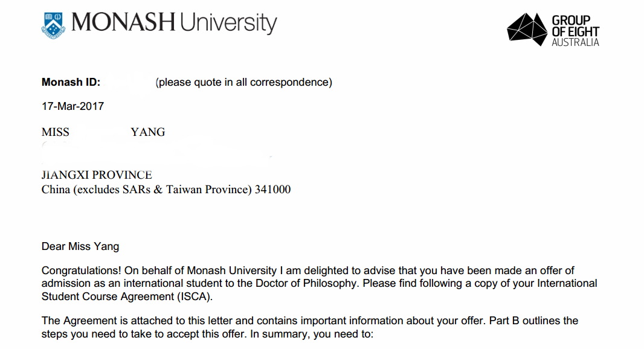This screenshot has width=644, height=349.
Task: Select the MONASH University wordmark
Action: click(174, 23)
